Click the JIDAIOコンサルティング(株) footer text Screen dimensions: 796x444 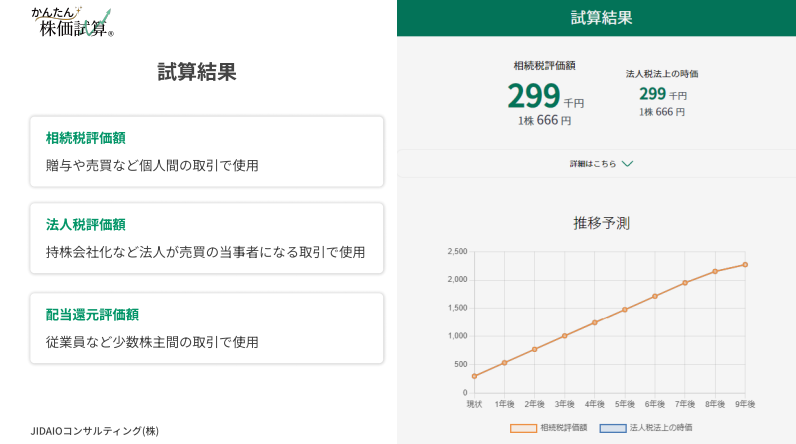click(95, 430)
